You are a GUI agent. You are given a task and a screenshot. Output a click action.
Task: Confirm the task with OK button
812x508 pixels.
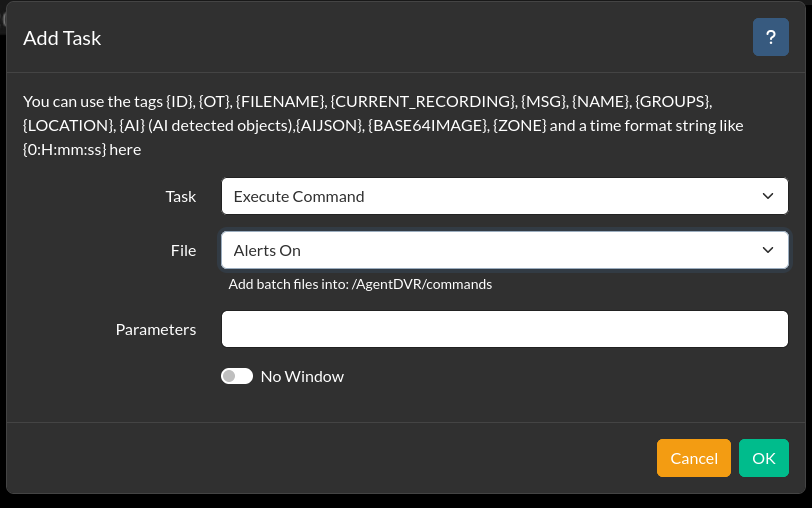point(764,458)
